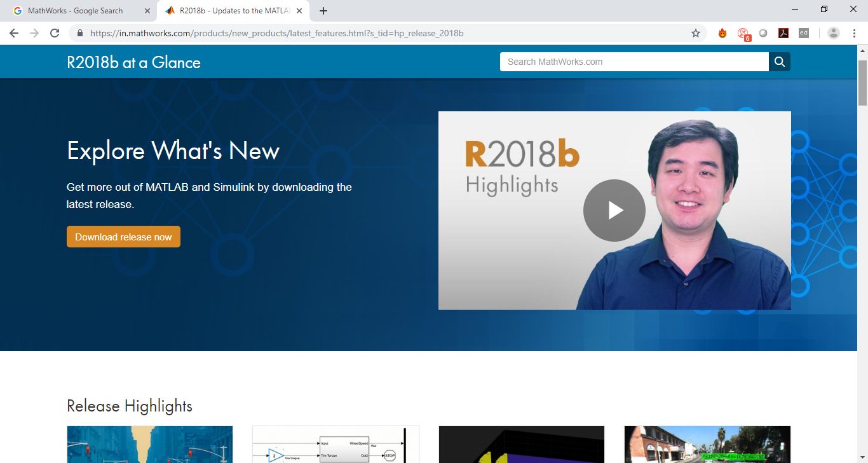Click the grey circle extension icon

click(763, 32)
